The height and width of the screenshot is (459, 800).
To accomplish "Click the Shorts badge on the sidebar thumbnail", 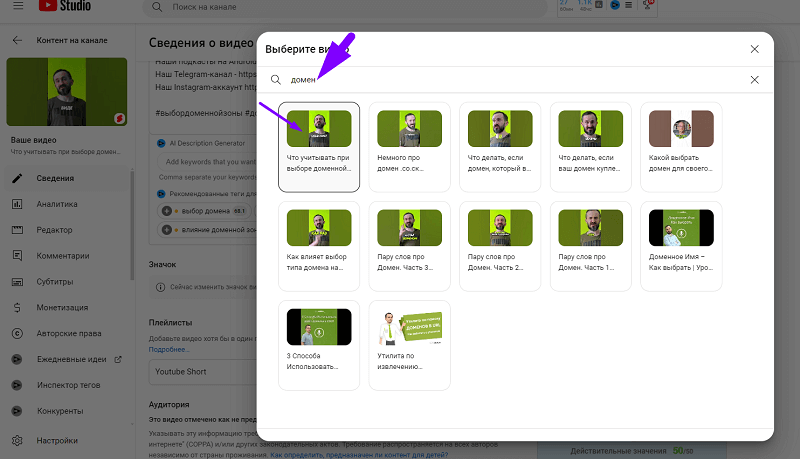I will pyautogui.click(x=119, y=118).
